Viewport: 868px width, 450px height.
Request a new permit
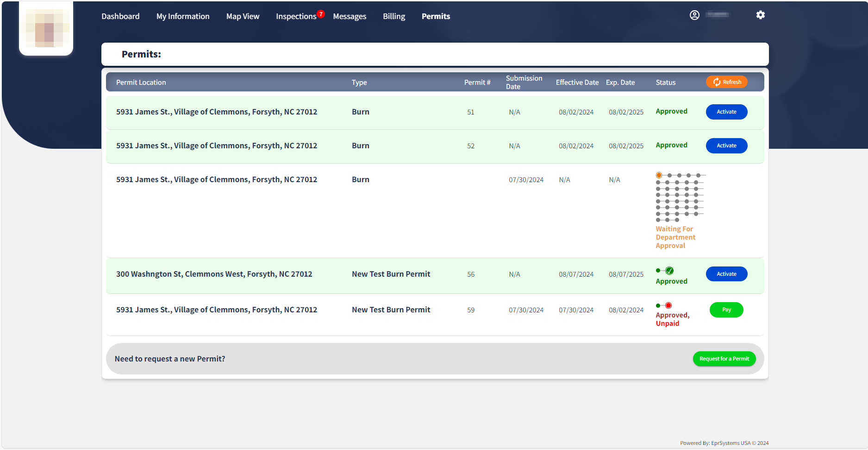click(x=724, y=359)
